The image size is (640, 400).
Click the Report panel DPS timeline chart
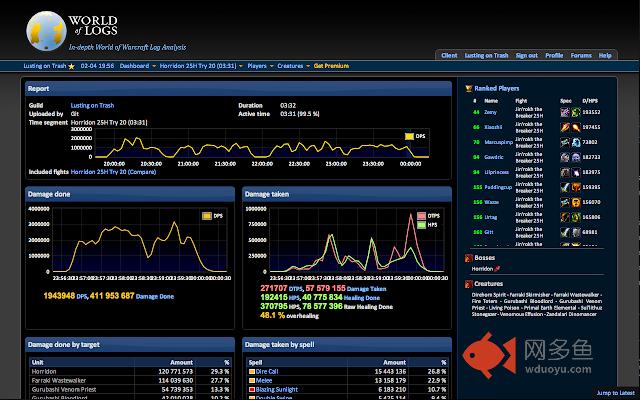point(262,143)
